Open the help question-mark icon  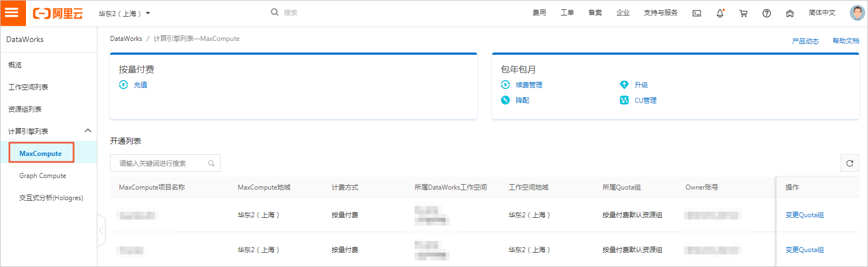[766, 13]
